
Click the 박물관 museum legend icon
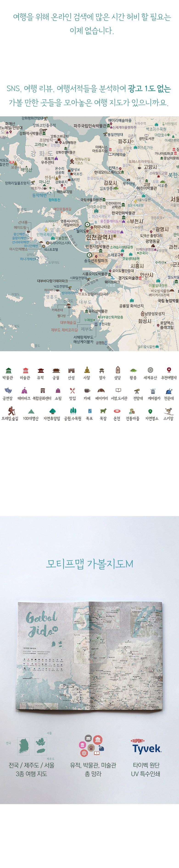click(8, 370)
